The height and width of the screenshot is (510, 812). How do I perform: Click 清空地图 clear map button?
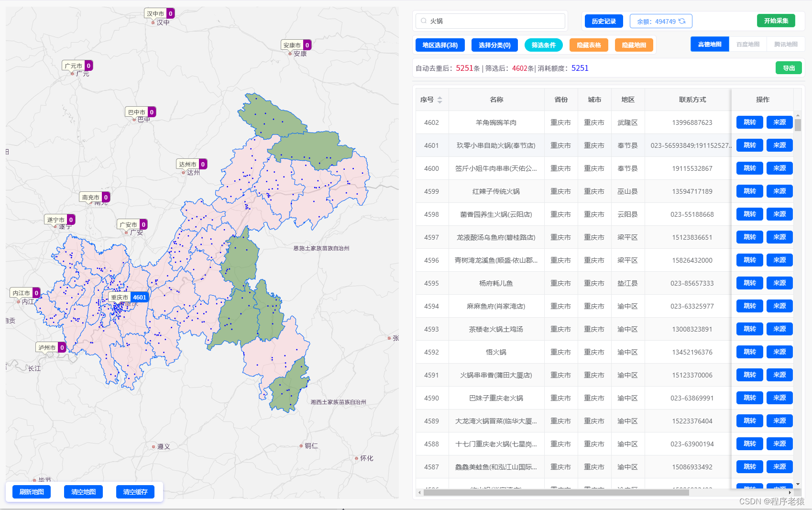click(83, 492)
